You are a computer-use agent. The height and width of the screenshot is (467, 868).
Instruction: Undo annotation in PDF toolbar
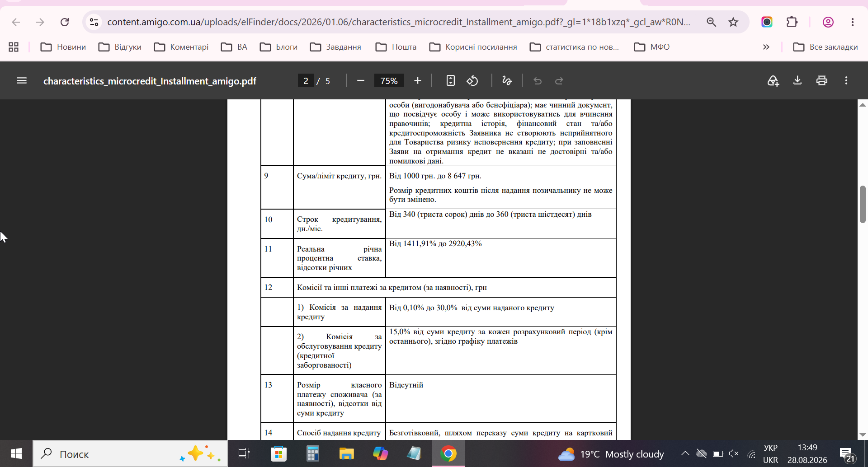tap(538, 81)
